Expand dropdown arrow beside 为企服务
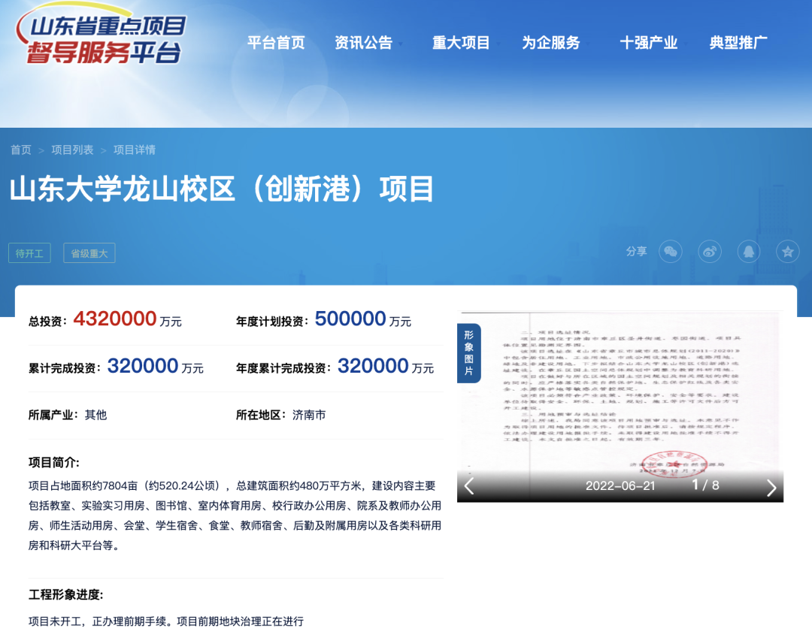 588,44
